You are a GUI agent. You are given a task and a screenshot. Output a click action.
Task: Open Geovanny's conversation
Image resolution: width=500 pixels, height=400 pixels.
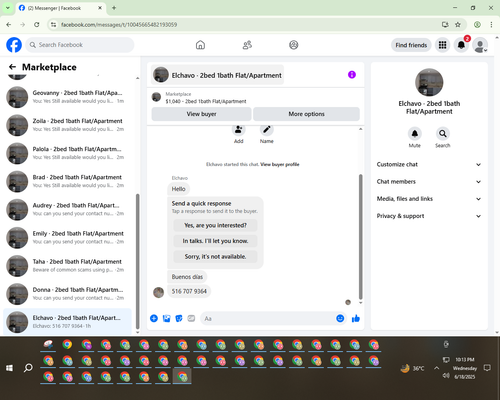(68, 97)
